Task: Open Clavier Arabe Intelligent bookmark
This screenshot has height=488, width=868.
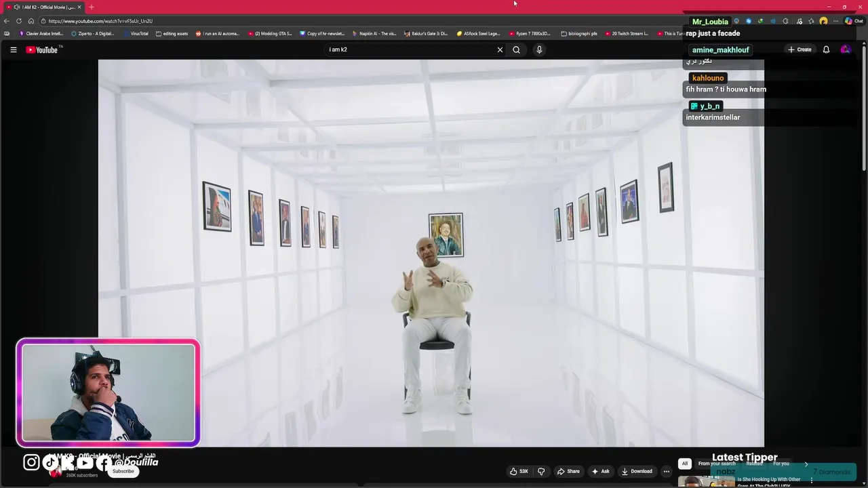Action: (x=41, y=33)
